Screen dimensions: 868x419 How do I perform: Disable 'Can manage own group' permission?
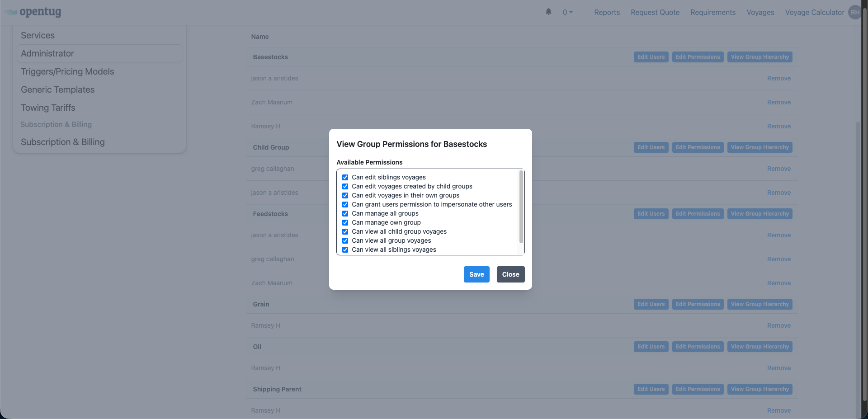pyautogui.click(x=345, y=222)
